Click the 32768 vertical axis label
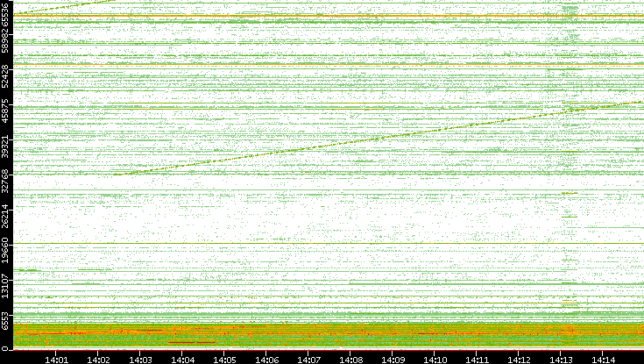Screen dimensions: 644x364 coord(6,180)
